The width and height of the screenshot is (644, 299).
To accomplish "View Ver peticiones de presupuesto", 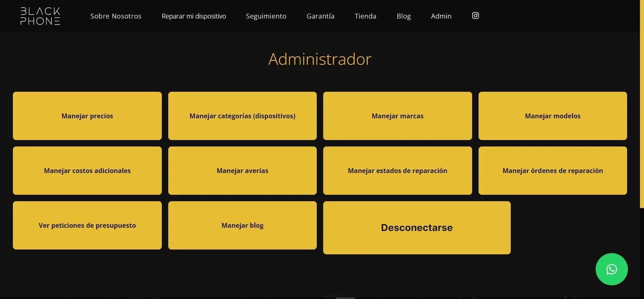I will tap(87, 225).
